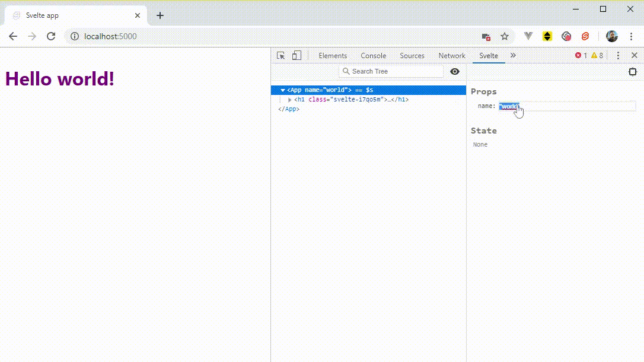Image resolution: width=644 pixels, height=362 pixels.
Task: Reload the page
Action: coord(51,36)
